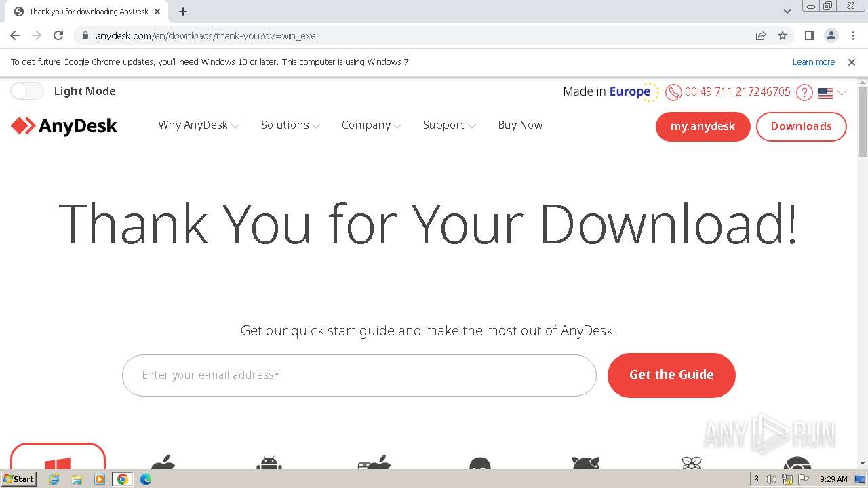This screenshot has width=868, height=488.
Task: Expand the Solutions menu
Action: click(290, 125)
